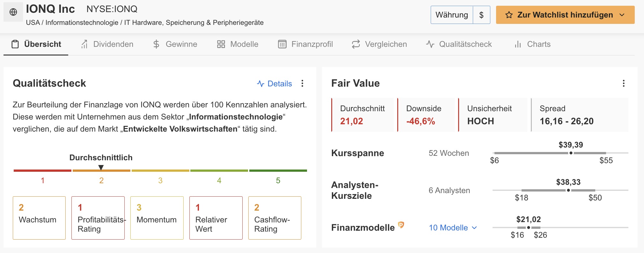The height and width of the screenshot is (253, 644).
Task: Click the Unsicherheit HOCH box
Action: click(493, 115)
